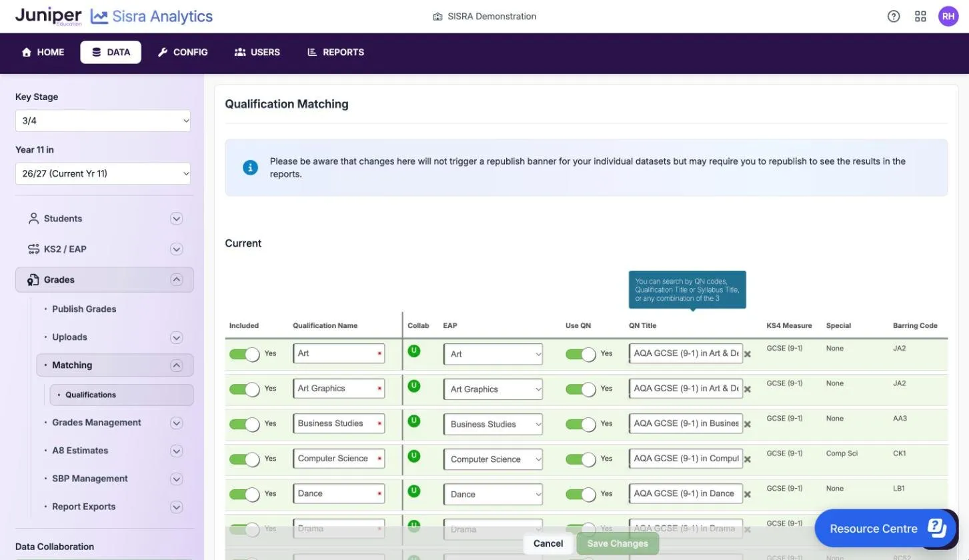The height and width of the screenshot is (560, 969).
Task: Clear QN Title for the Computer Science row
Action: tap(748, 459)
